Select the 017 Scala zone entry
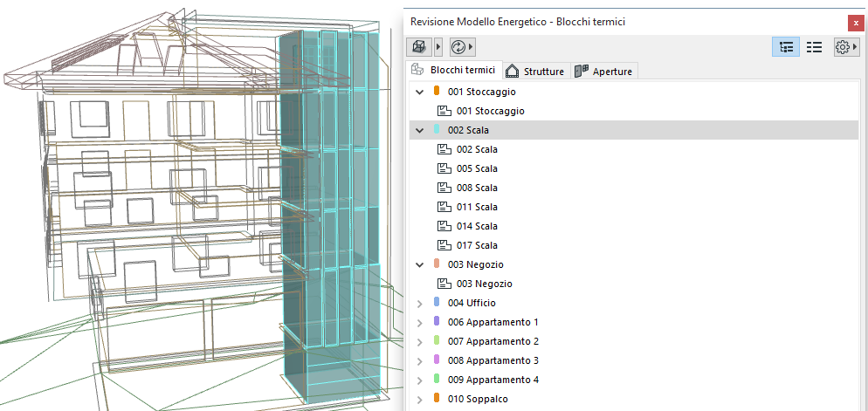 (477, 245)
